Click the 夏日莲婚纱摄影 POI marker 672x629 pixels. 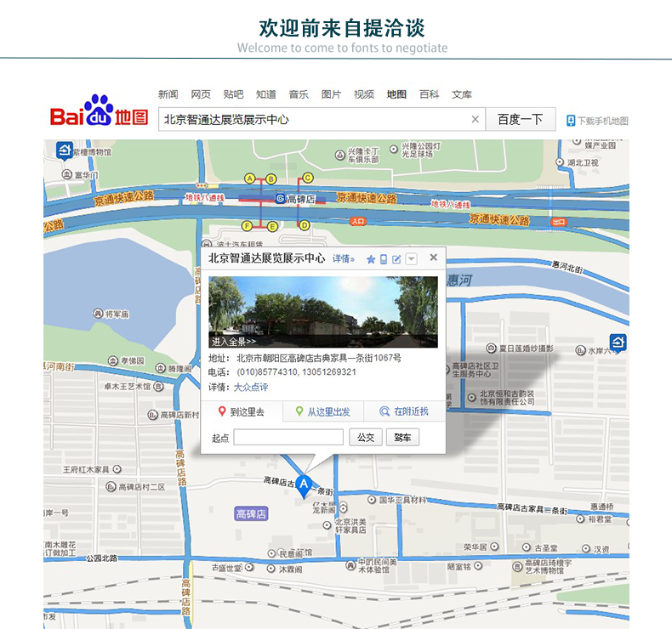click(491, 348)
